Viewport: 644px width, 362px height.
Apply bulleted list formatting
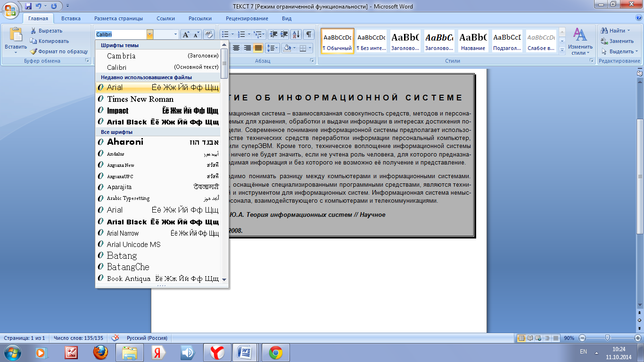click(225, 34)
